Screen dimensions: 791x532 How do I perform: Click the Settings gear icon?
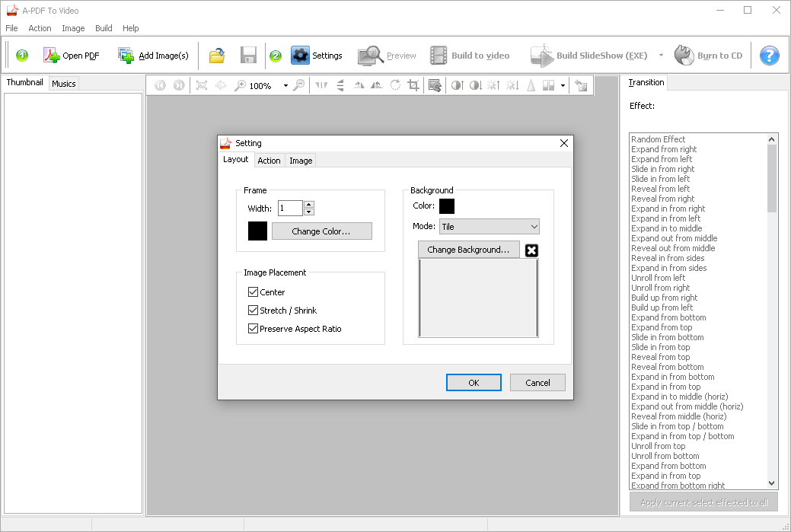pyautogui.click(x=301, y=56)
